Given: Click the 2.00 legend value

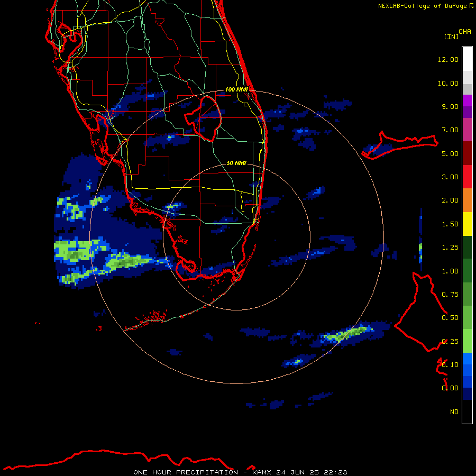Looking at the screenshot, I should (x=450, y=200).
